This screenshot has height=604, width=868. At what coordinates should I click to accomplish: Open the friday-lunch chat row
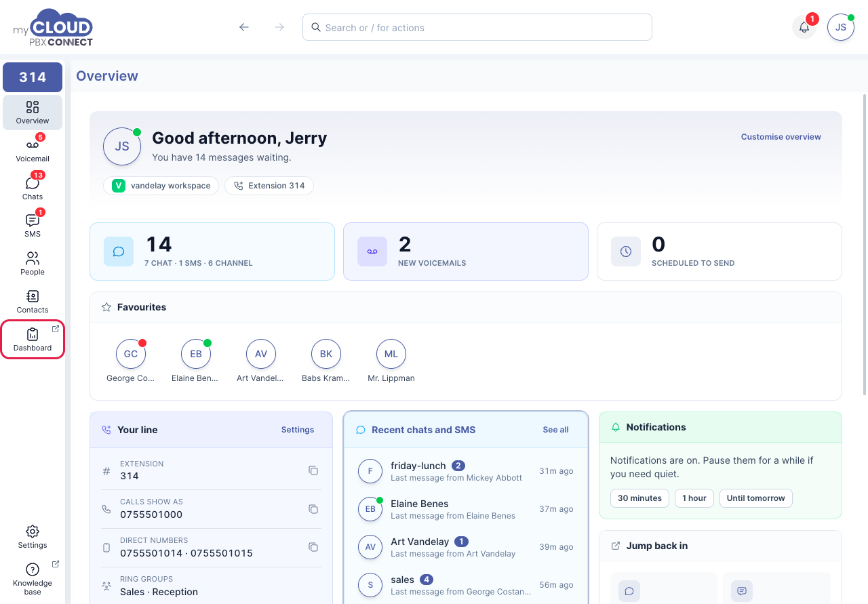click(x=466, y=471)
